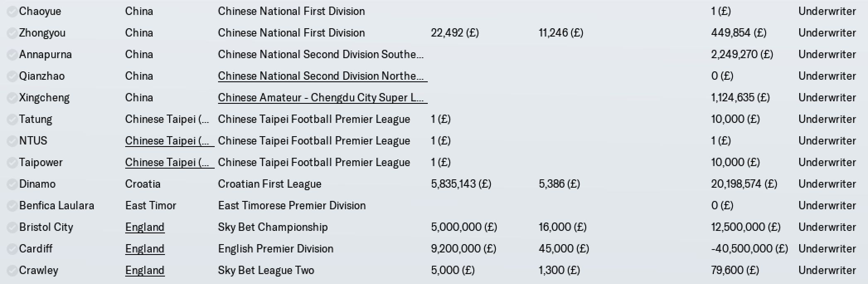Click the check icon next to Annapurna

(x=12, y=54)
